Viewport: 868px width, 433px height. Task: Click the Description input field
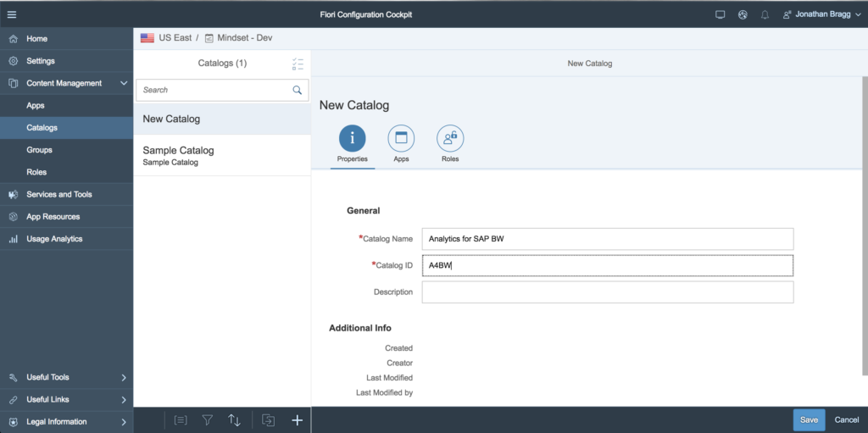coord(608,291)
